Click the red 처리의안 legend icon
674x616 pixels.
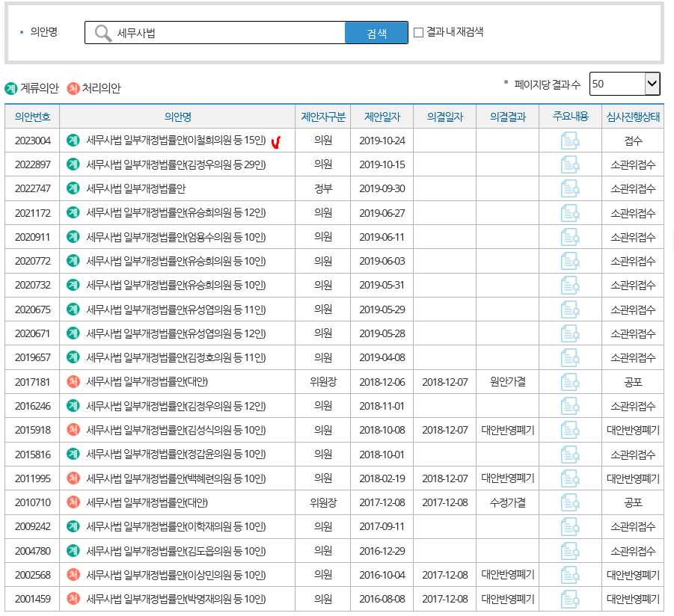[x=73, y=88]
